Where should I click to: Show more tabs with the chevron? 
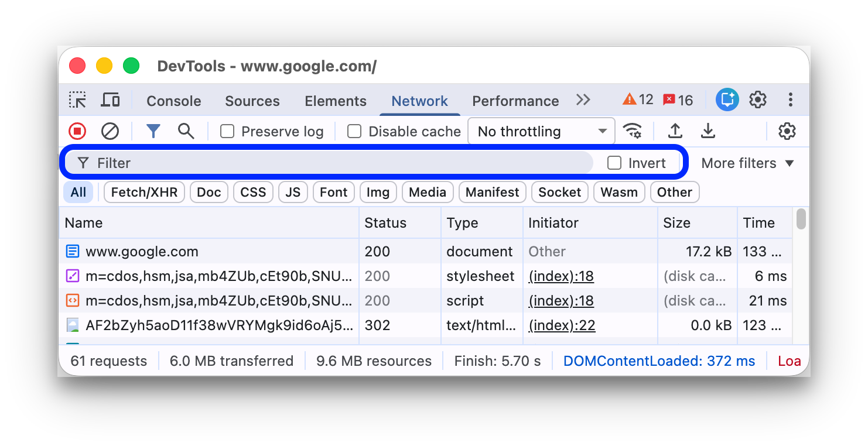583,100
